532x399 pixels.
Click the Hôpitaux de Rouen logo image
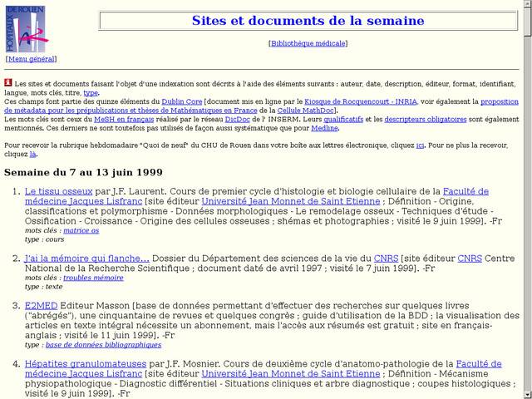[x=26, y=29]
